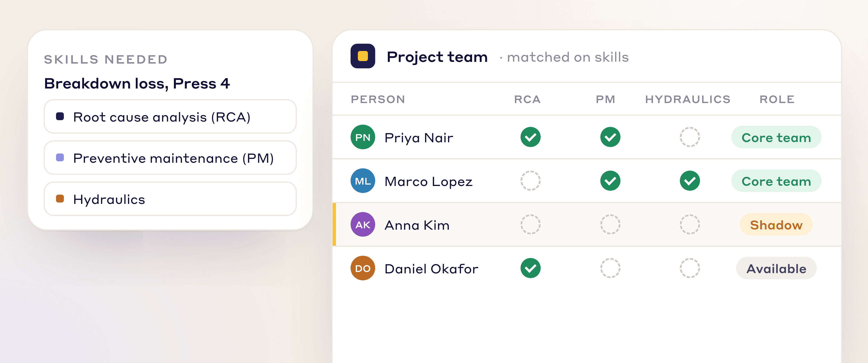Toggle Marco Lopez's empty RCA circle
The image size is (868, 363).
pos(530,181)
